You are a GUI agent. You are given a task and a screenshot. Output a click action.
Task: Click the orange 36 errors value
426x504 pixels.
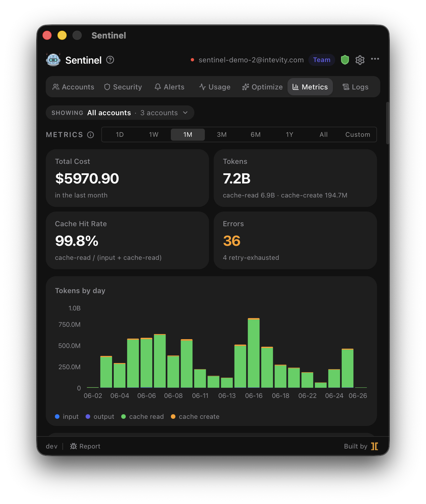[232, 241]
